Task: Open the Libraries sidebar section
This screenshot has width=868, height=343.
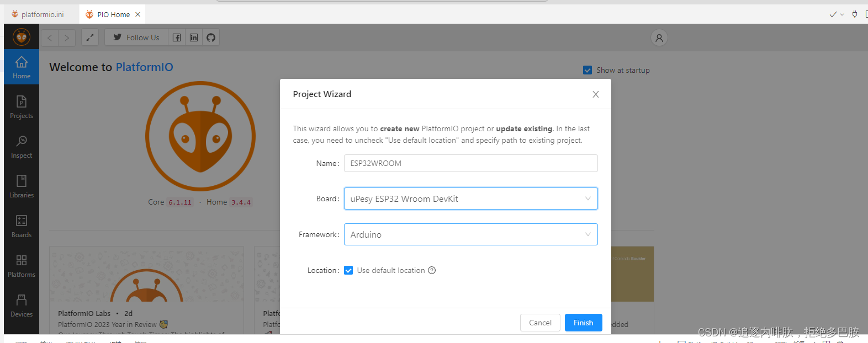Action: 22,187
